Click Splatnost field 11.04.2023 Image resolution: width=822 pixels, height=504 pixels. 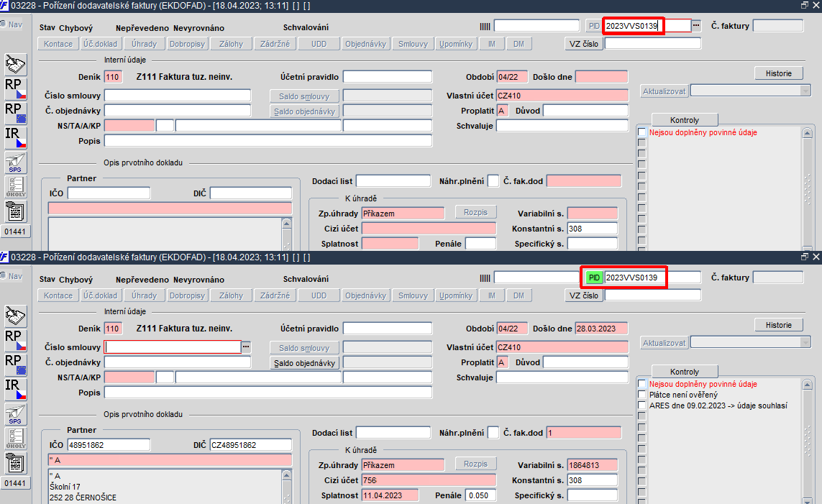pos(390,495)
